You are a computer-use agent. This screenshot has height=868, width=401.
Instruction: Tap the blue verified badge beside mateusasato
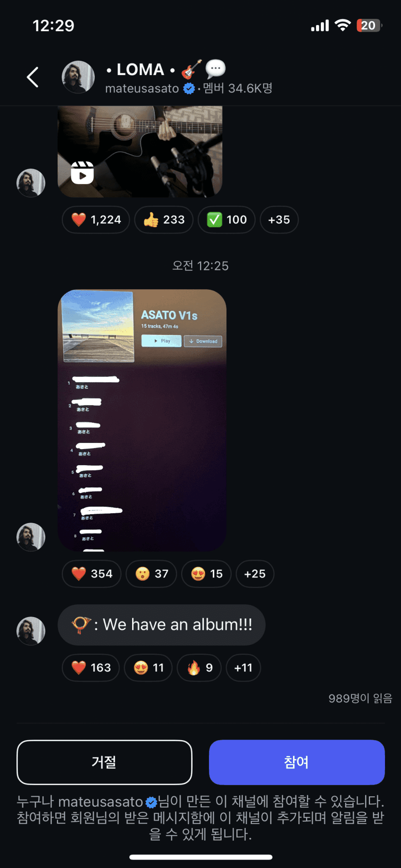pos(189,88)
